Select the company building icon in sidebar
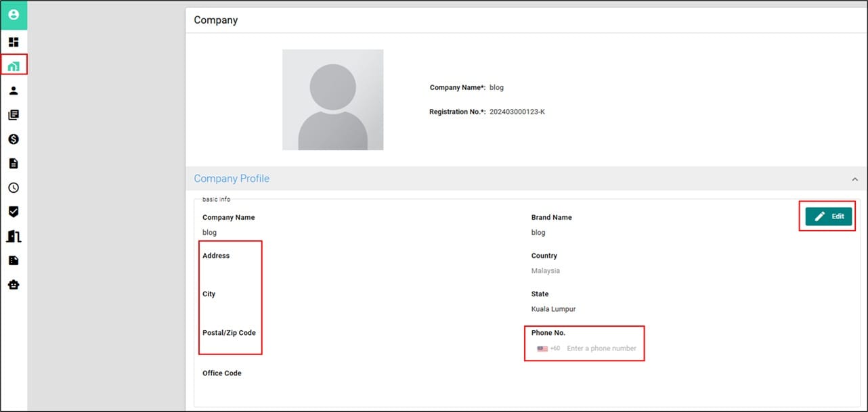This screenshot has width=868, height=412. [14, 66]
